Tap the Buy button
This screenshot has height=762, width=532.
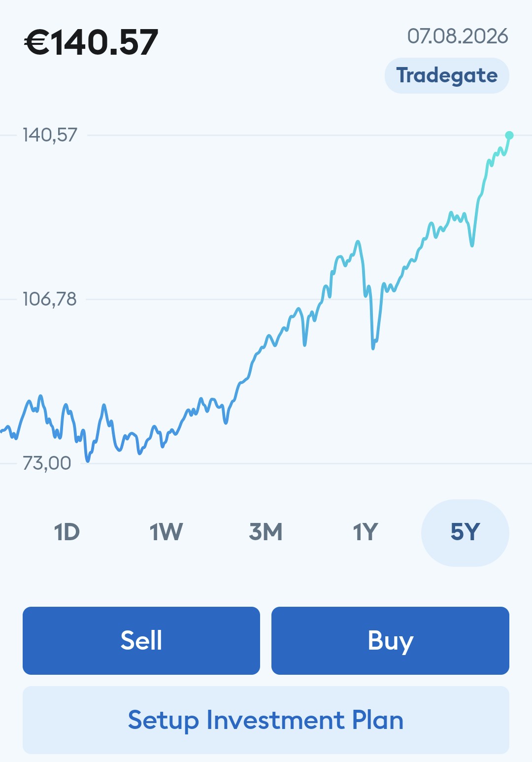[x=390, y=640]
